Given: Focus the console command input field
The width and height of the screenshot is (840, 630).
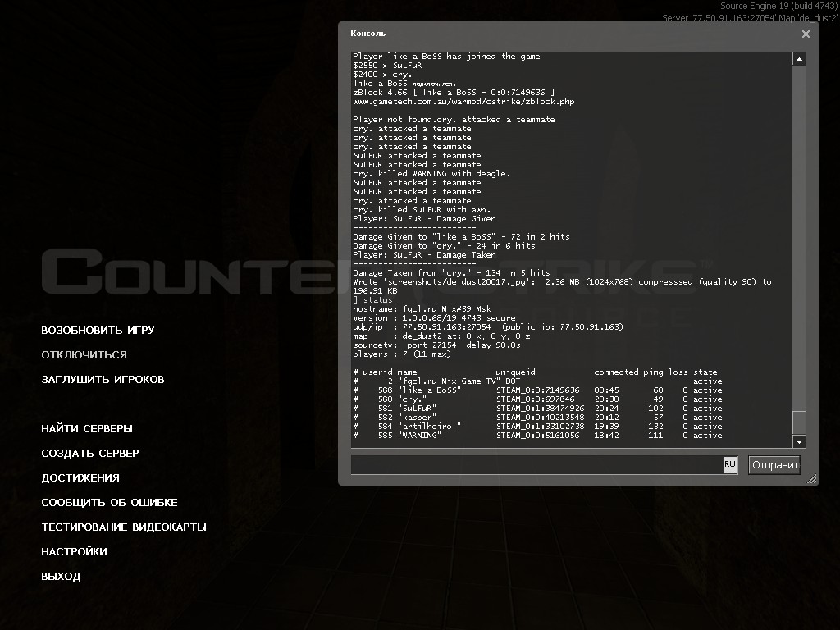Looking at the screenshot, I should 536,465.
